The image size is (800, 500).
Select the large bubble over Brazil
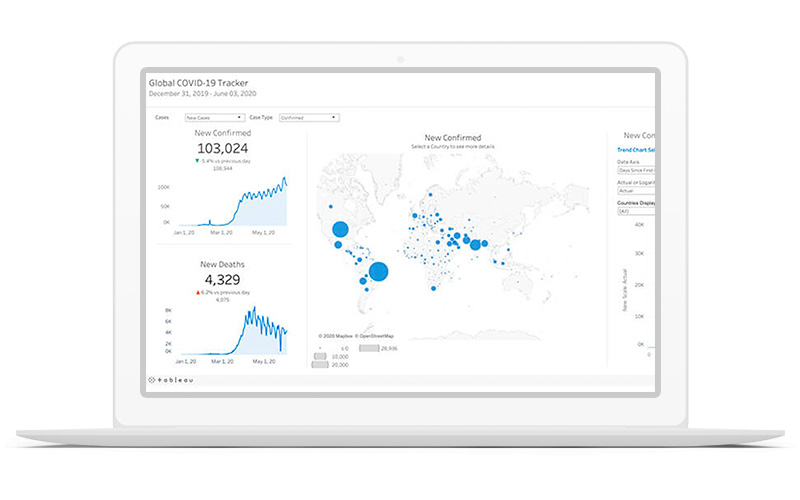379,271
